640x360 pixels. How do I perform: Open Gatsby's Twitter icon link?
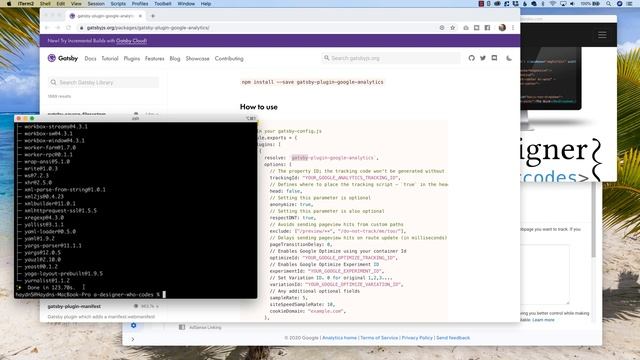(x=483, y=58)
